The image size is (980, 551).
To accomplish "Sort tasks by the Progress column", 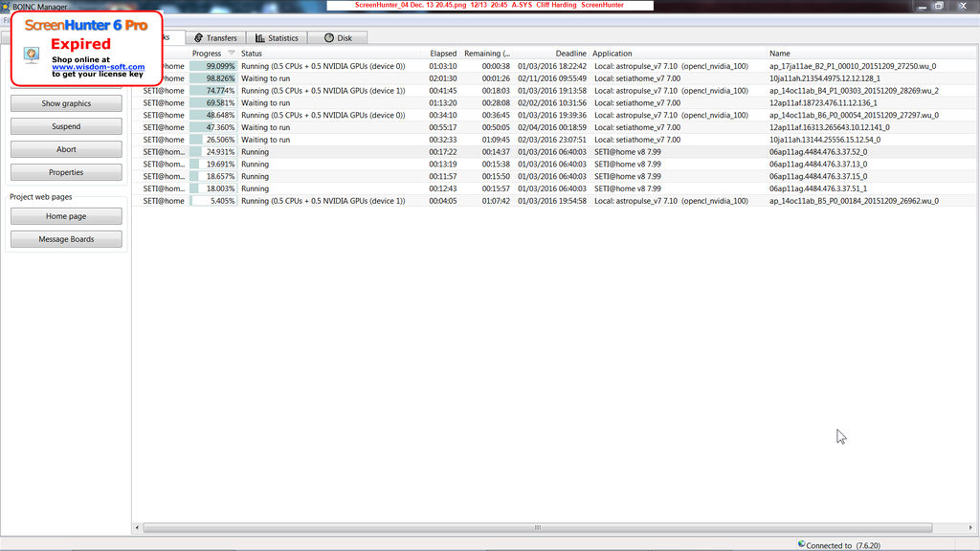I will (213, 54).
